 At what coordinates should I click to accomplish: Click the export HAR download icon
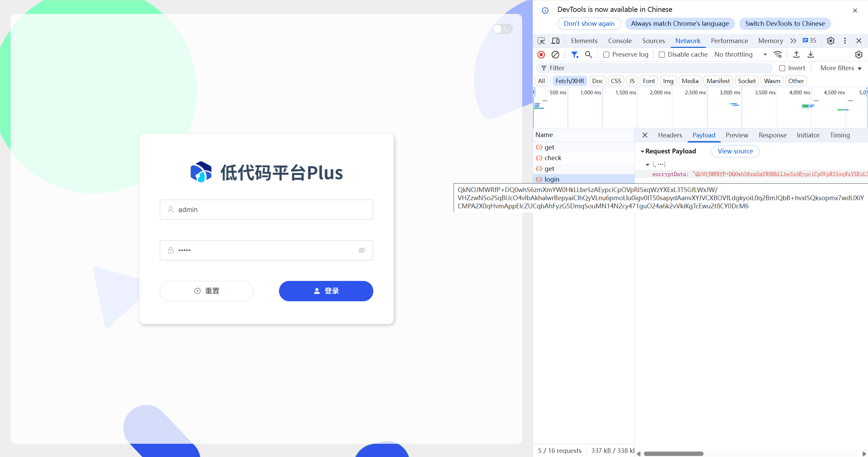(811, 55)
